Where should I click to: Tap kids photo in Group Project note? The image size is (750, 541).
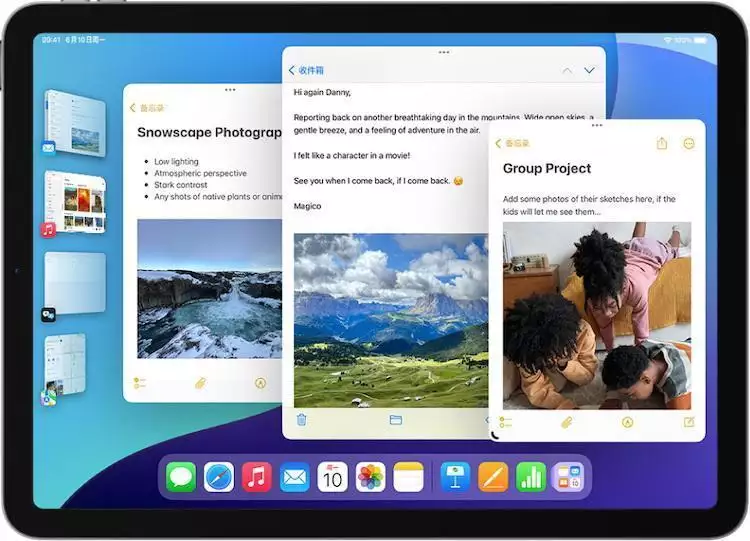[597, 316]
